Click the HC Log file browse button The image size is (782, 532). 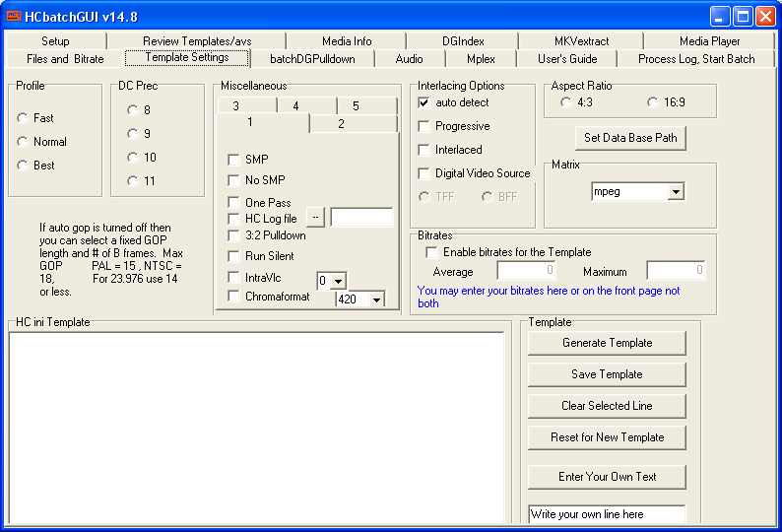tap(315, 218)
